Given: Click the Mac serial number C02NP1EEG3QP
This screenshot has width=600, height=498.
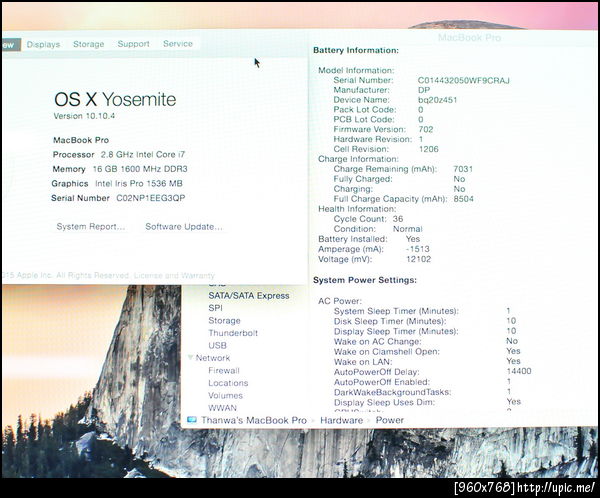Looking at the screenshot, I should click(151, 198).
